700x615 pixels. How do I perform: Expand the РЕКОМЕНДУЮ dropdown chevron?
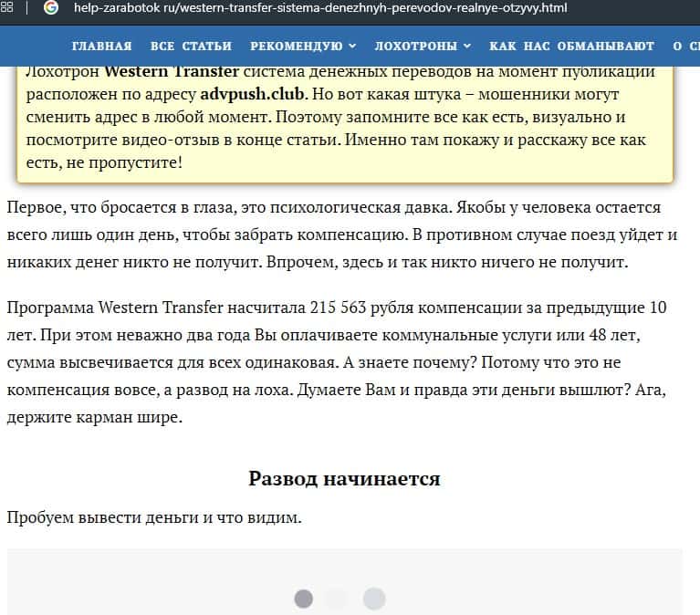pyautogui.click(x=352, y=46)
